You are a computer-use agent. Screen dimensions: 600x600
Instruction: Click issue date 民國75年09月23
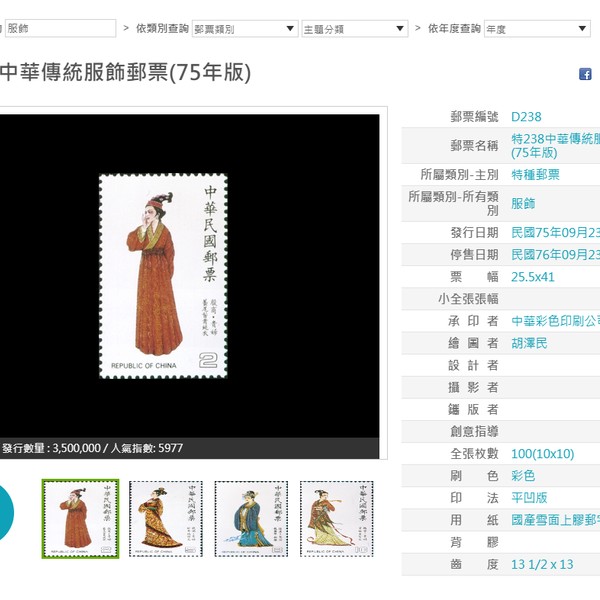pos(556,232)
